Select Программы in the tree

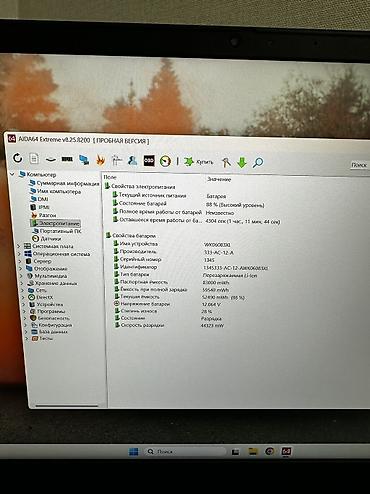(51, 311)
